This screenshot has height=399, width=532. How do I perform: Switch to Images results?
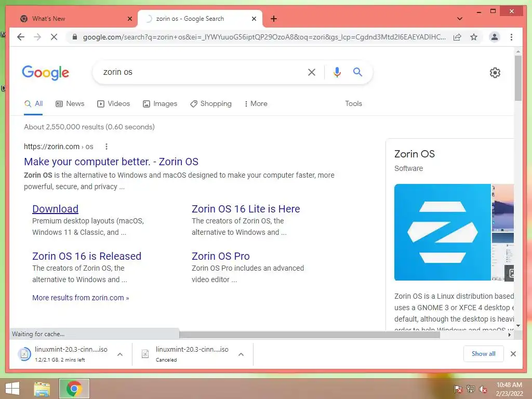pyautogui.click(x=160, y=103)
